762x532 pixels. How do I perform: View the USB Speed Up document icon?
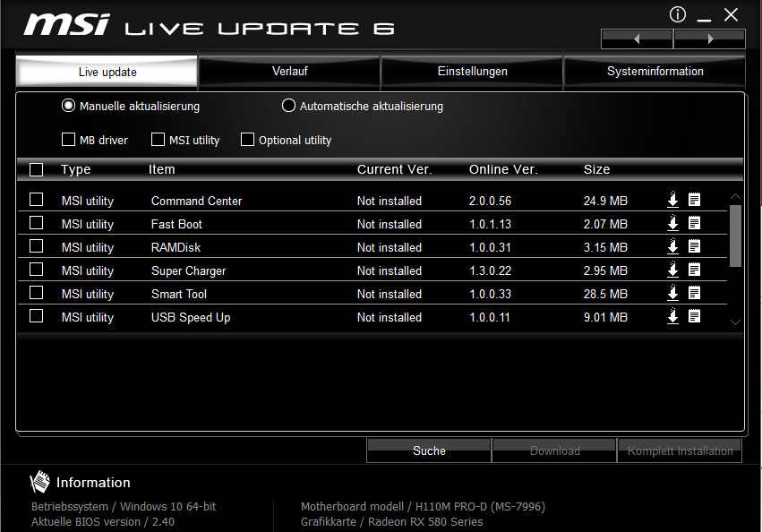(695, 316)
